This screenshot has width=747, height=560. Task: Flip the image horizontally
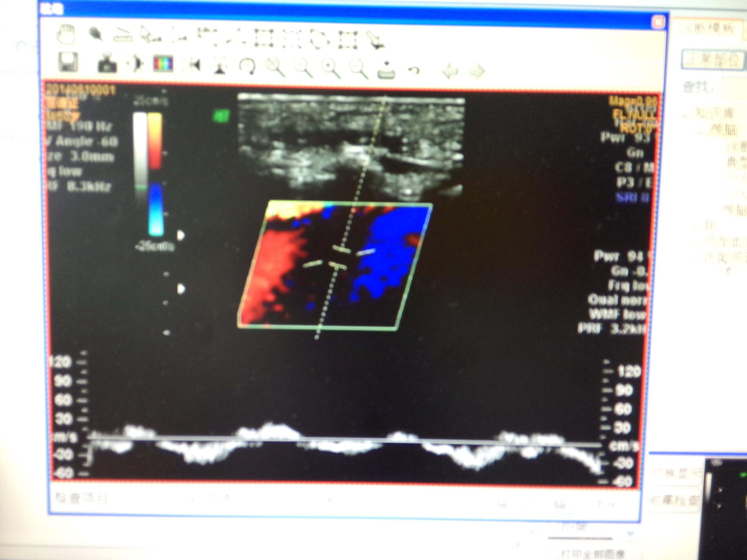point(192,65)
